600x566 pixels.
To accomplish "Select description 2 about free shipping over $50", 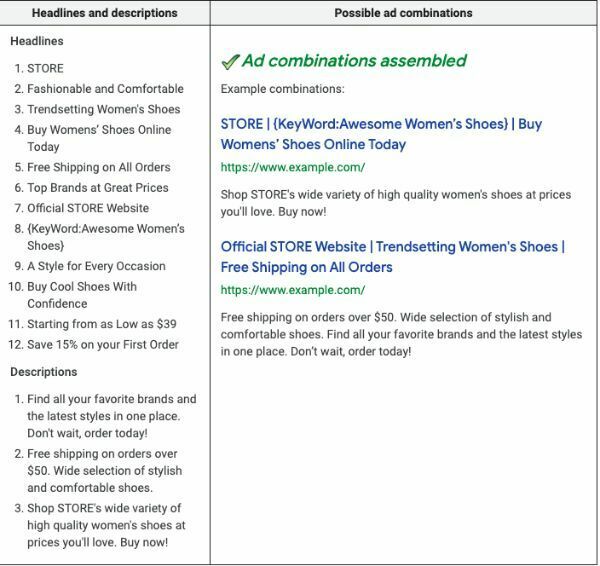I will point(104,470).
